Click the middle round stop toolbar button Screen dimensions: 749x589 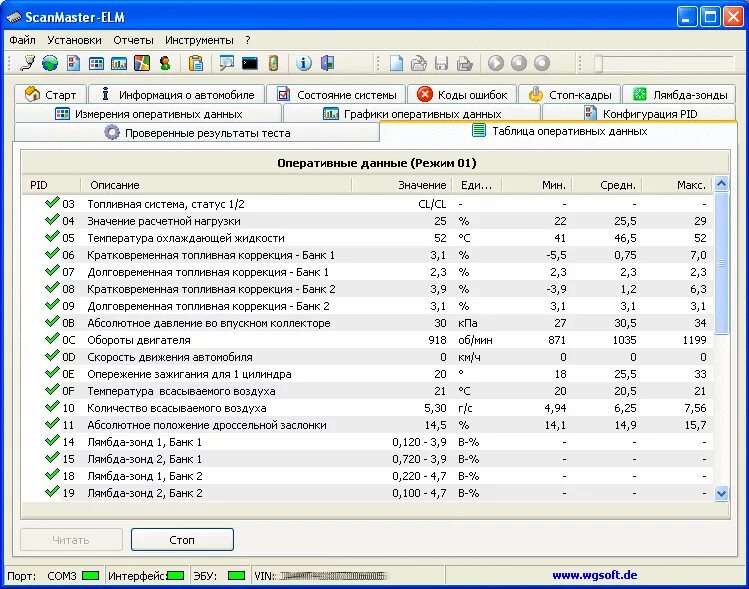[519, 63]
